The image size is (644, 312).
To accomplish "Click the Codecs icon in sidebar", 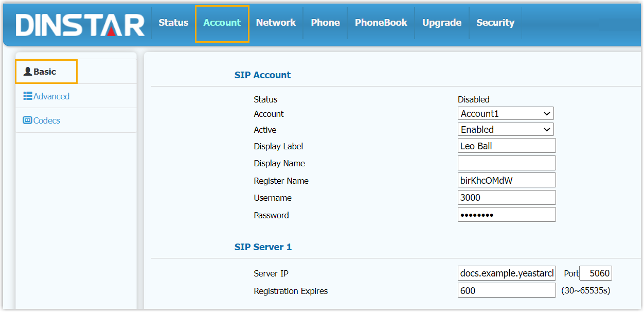I will [x=28, y=120].
